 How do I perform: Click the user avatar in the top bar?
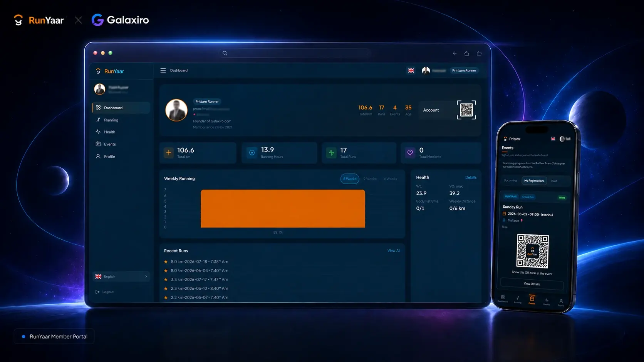(x=426, y=70)
